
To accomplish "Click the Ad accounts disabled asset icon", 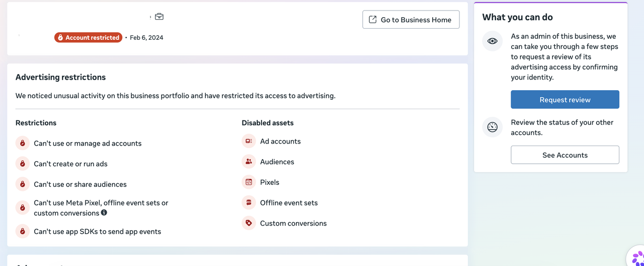I will click(x=249, y=141).
